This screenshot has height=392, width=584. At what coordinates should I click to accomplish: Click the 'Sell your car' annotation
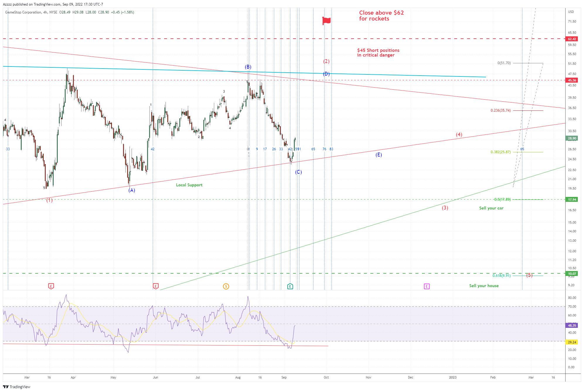[x=491, y=208]
